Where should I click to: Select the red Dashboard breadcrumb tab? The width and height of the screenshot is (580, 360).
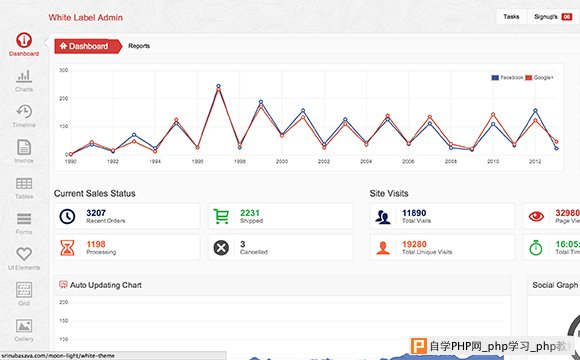click(88, 46)
